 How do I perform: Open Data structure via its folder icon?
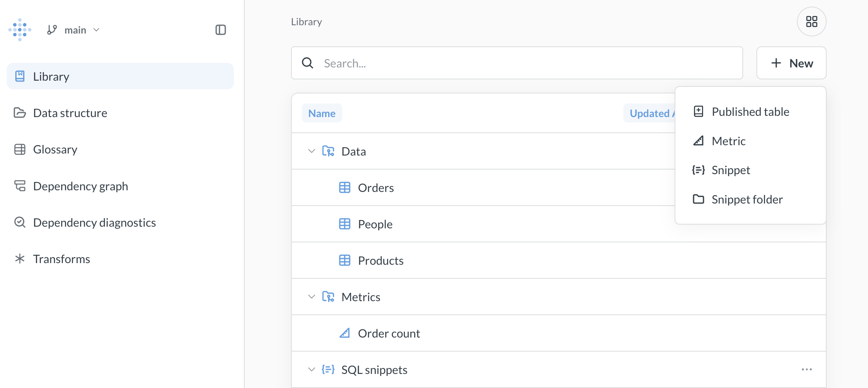point(19,113)
